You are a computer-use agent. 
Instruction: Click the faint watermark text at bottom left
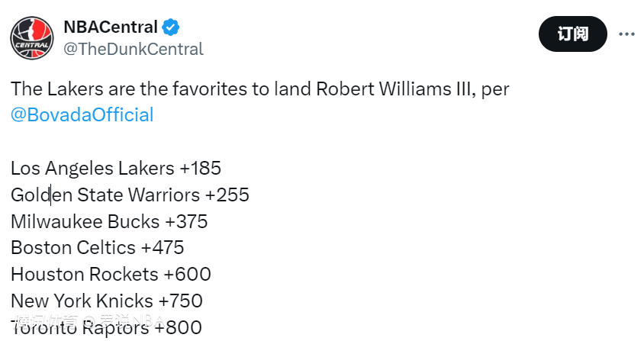pyautogui.click(x=84, y=321)
